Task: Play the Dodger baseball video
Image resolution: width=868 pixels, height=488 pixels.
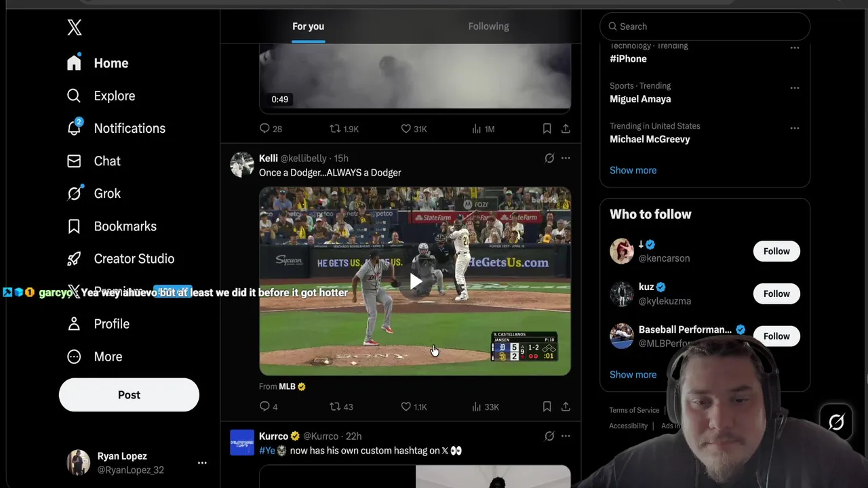Action: 415,281
